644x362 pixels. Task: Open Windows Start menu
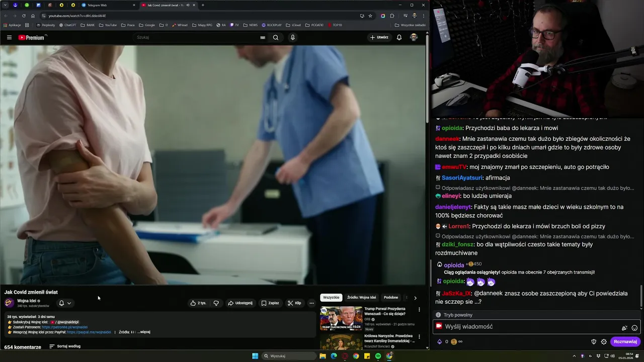coord(255,356)
